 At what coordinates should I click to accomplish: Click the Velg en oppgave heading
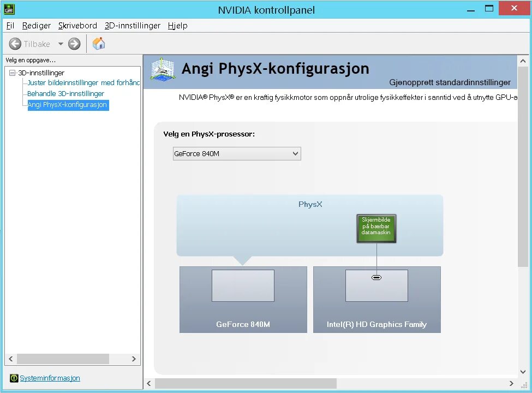31,60
